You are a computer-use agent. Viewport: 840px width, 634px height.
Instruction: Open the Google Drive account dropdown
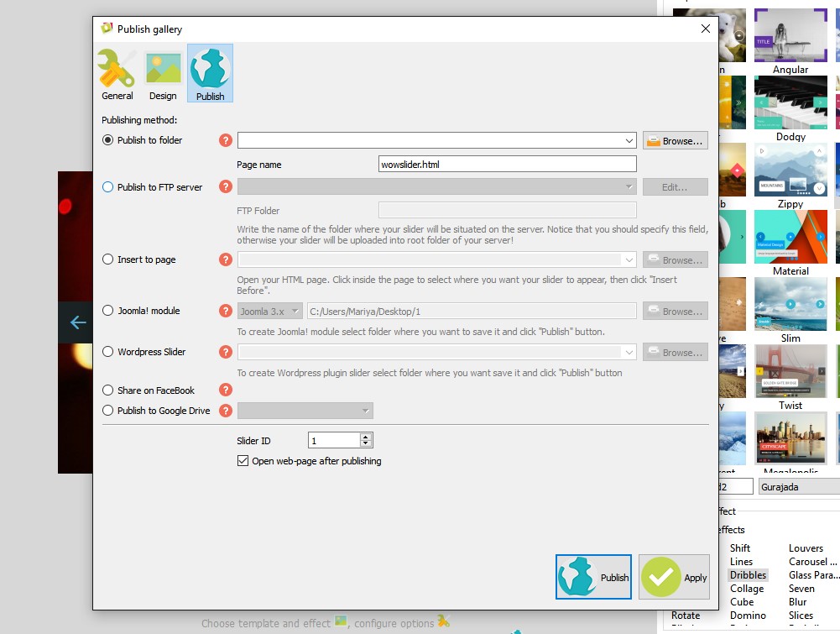[x=305, y=411]
